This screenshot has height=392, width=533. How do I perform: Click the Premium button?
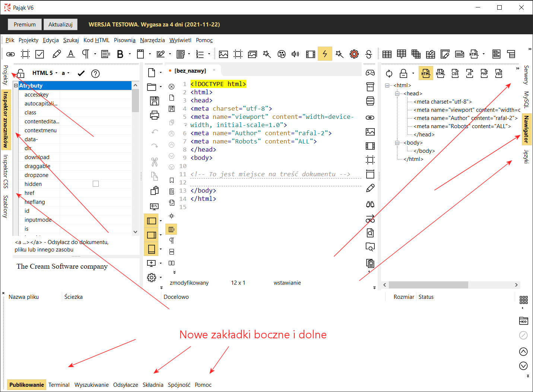(x=25, y=25)
